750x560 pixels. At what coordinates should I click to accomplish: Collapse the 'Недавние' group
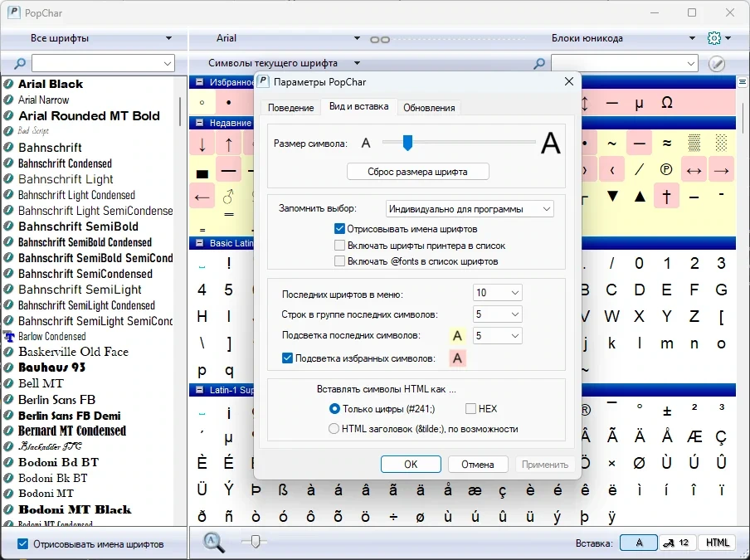[199, 123]
